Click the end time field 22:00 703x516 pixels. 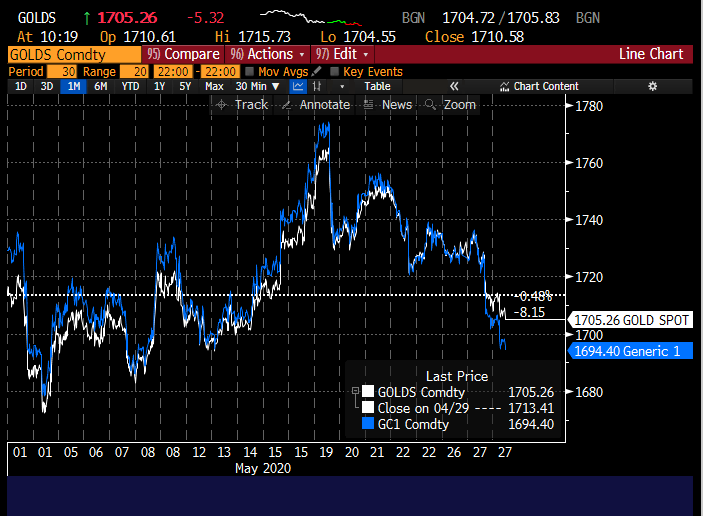tap(221, 72)
